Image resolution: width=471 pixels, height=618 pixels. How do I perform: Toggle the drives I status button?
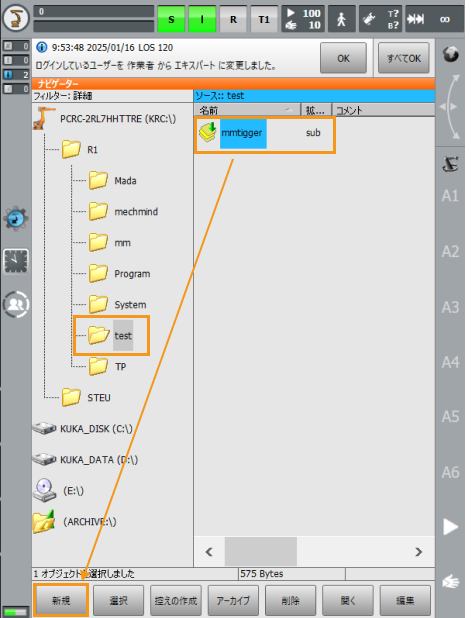(x=202, y=19)
